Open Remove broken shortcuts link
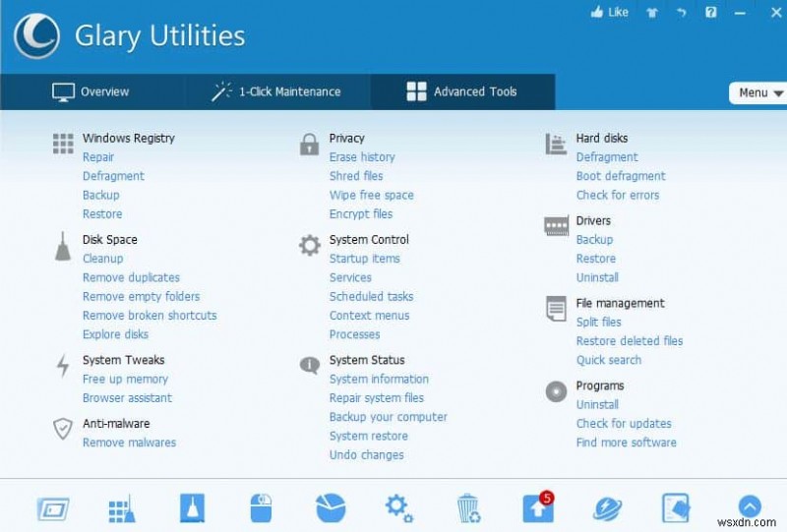This screenshot has height=532, width=787. pos(150,316)
